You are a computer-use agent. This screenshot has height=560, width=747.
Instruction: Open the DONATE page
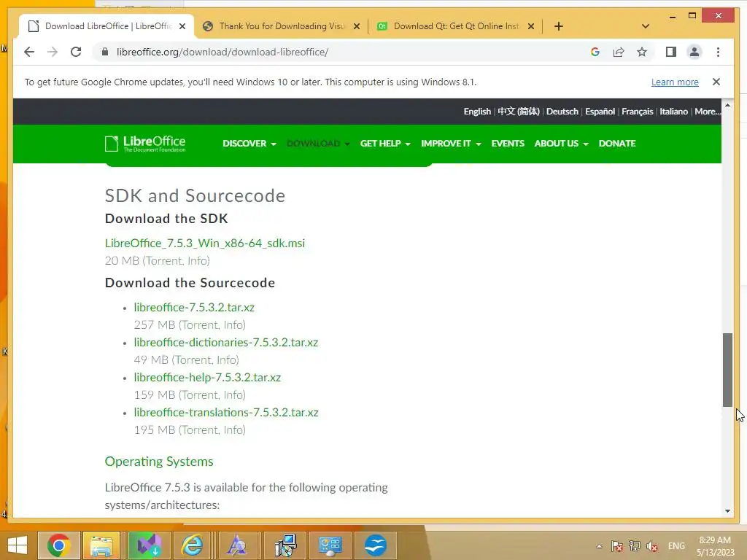point(617,144)
